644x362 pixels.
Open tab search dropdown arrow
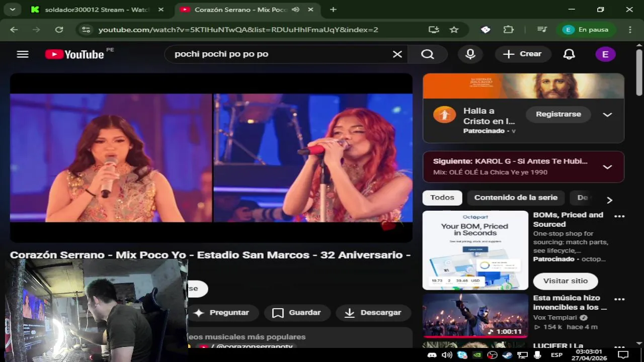12,10
